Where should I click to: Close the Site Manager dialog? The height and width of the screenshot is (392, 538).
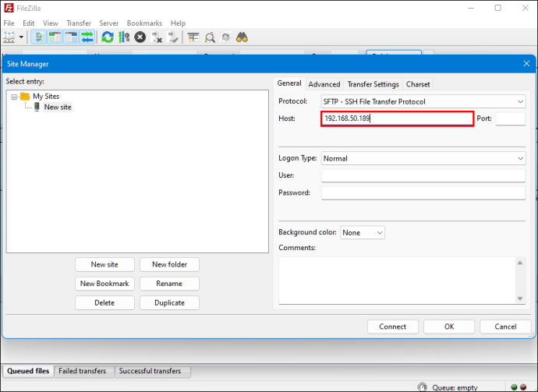(526, 63)
